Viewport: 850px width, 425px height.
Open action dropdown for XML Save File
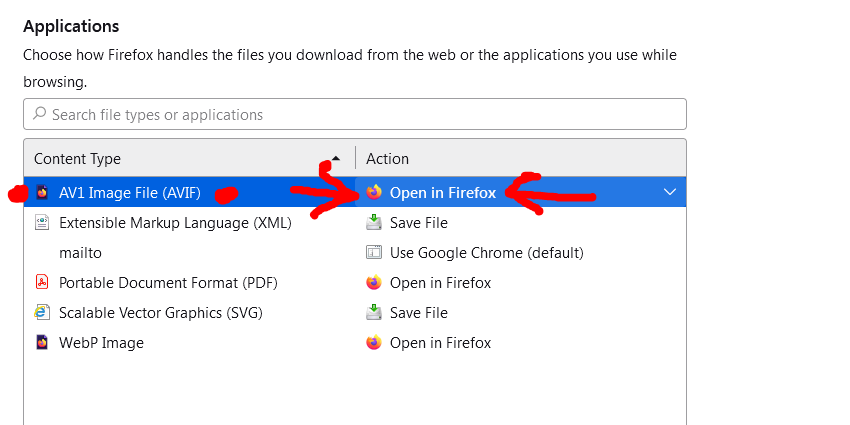point(520,222)
